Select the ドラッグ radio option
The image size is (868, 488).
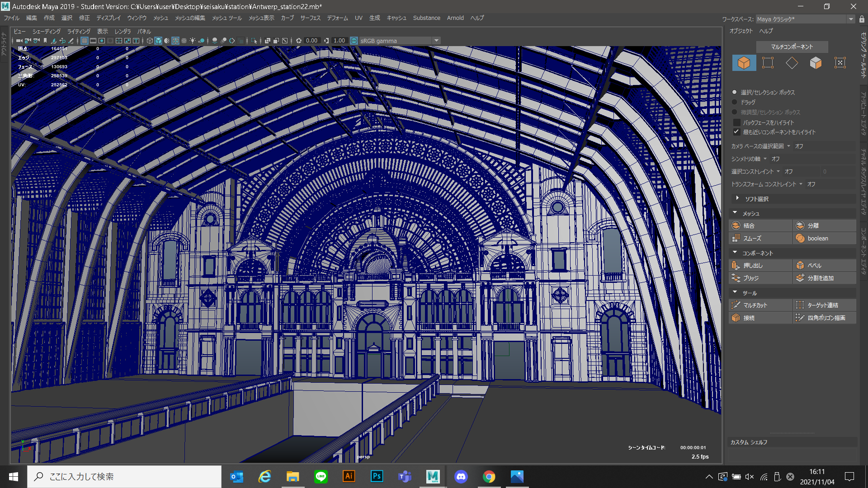[734, 102]
